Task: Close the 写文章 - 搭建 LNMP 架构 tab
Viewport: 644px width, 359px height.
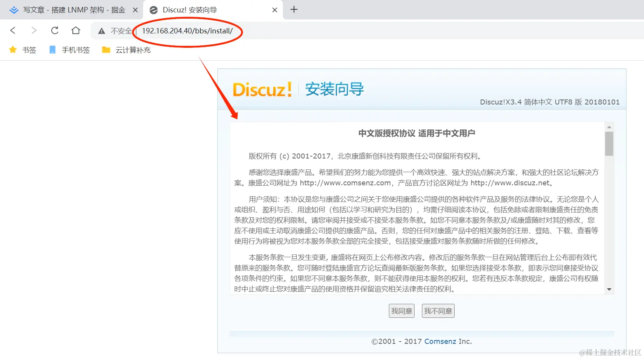Action: click(135, 10)
